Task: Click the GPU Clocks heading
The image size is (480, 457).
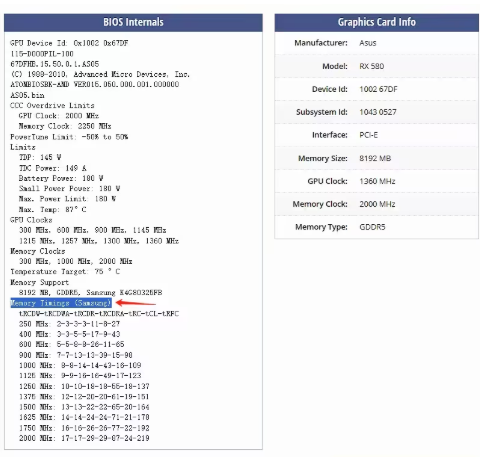Action: click(x=31, y=220)
